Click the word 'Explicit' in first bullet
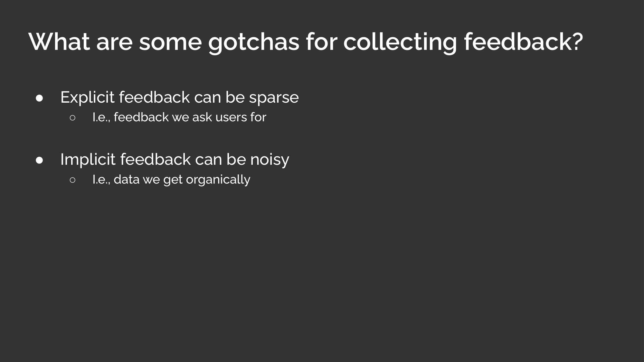The height and width of the screenshot is (362, 644). tap(87, 97)
